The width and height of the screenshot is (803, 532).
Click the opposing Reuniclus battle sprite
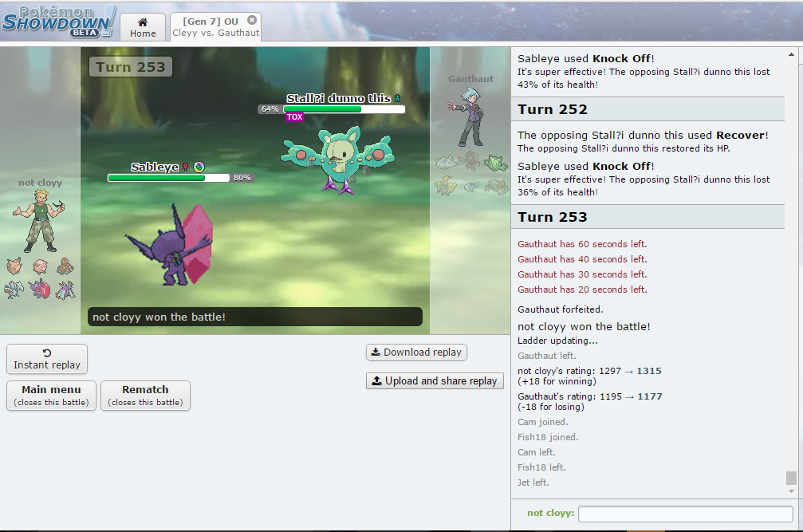point(338,160)
